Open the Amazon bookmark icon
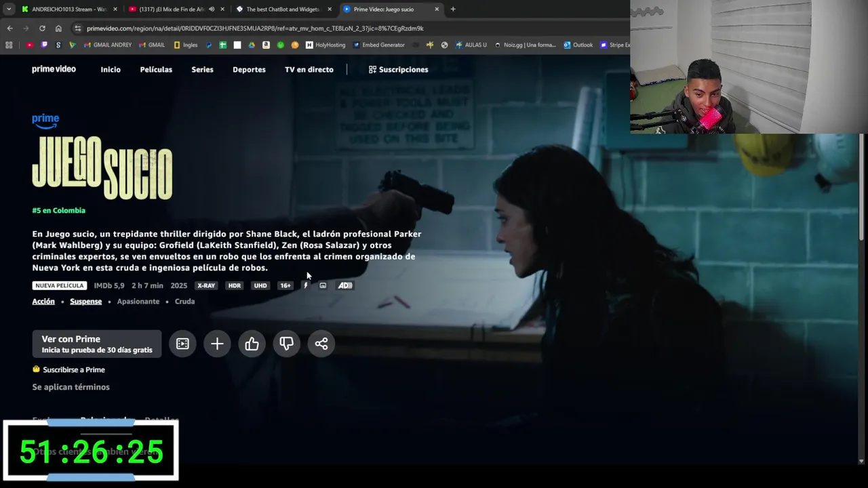The width and height of the screenshot is (868, 488). (266, 45)
